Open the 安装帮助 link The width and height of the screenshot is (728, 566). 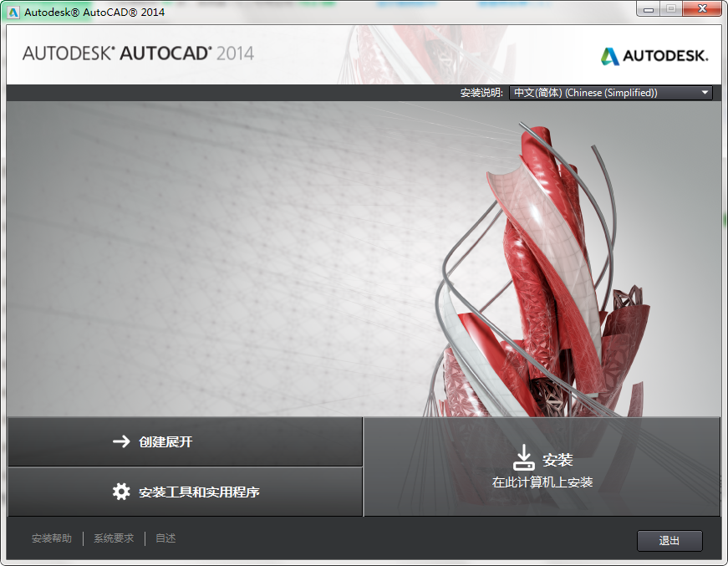click(53, 538)
